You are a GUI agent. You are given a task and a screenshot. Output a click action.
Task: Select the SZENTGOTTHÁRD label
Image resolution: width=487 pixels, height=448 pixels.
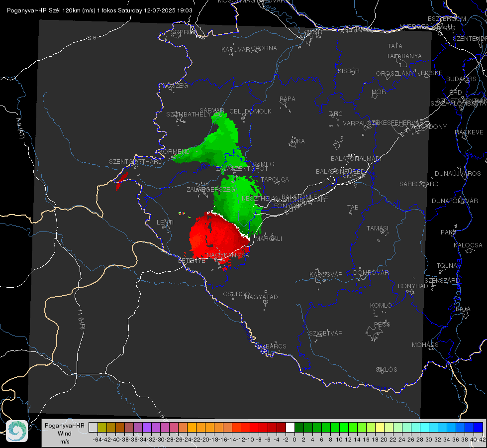[x=136, y=162]
